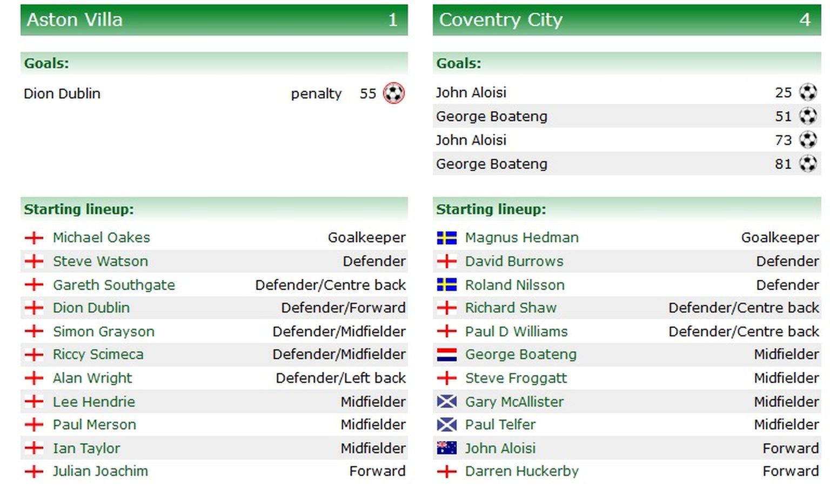
Task: Click Dion Dublin's red penalty goal ball icon
Action: pyautogui.click(x=393, y=93)
